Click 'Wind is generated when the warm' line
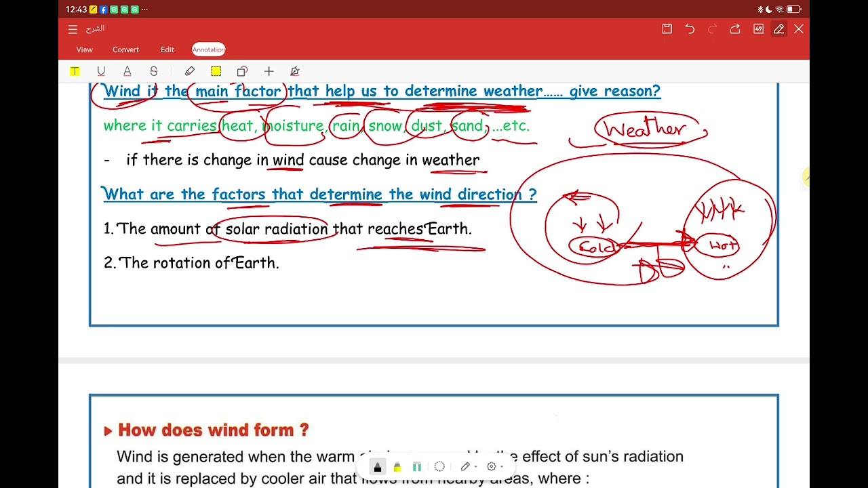The image size is (868, 488). 400,457
